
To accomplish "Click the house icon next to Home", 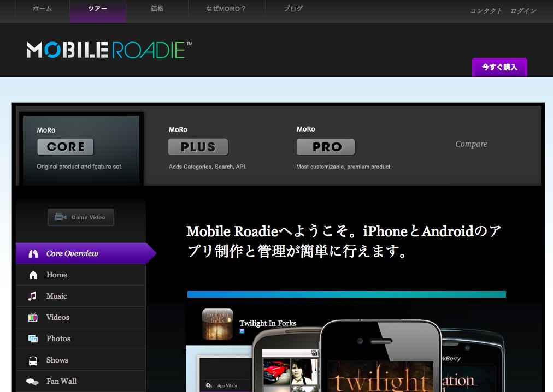I will (x=33, y=275).
